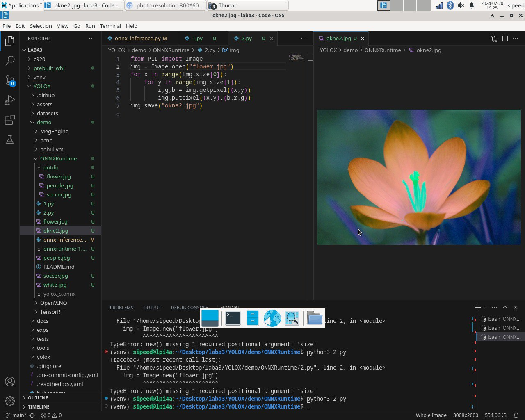
Task: Open the Terminal menu
Action: [110, 26]
